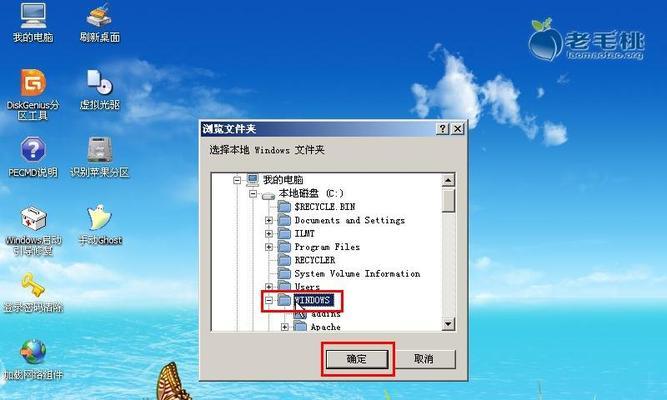Expand the Documents and Settings folder
The height and width of the screenshot is (400, 667).
pos(268,220)
